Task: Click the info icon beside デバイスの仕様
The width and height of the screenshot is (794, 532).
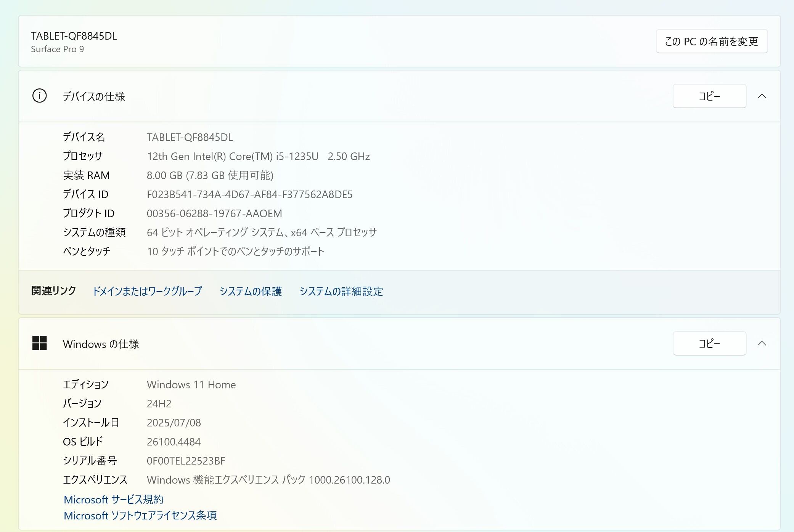Action: [39, 96]
